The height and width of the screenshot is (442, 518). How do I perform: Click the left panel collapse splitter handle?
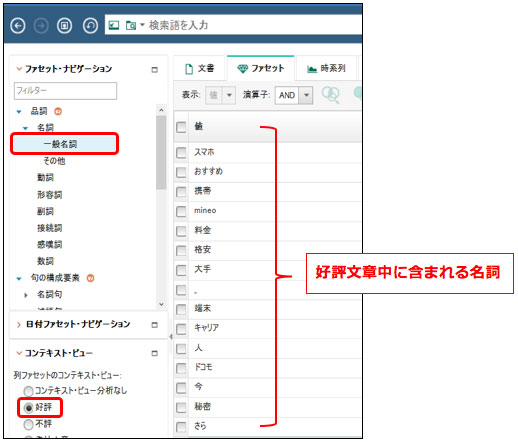tap(171, 337)
